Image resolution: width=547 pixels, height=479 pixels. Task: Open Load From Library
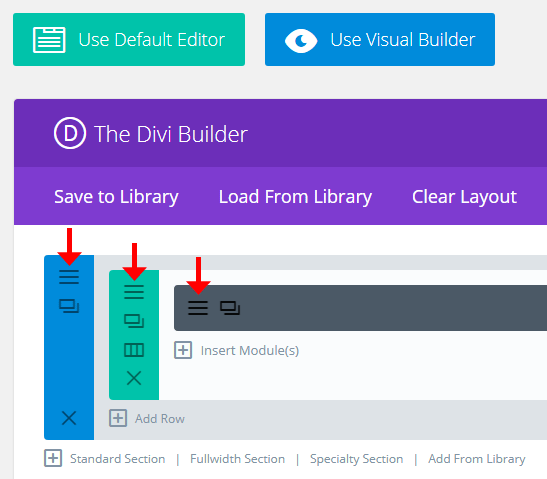[295, 197]
